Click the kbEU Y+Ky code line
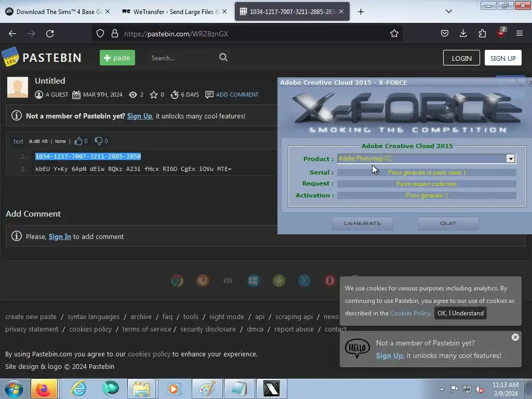This screenshot has width=532, height=399. coord(134,169)
